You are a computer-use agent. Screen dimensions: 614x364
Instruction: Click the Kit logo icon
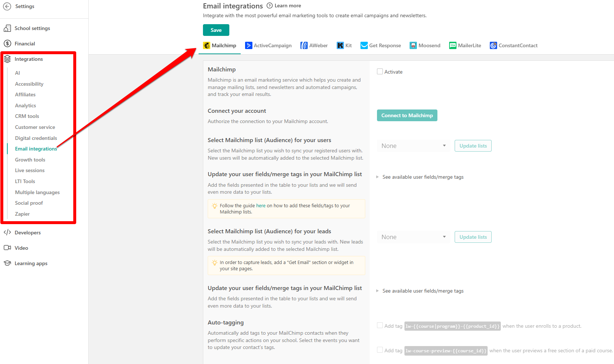click(340, 45)
